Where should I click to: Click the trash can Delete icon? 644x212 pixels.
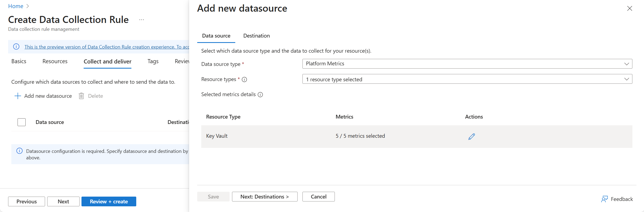coord(81,96)
